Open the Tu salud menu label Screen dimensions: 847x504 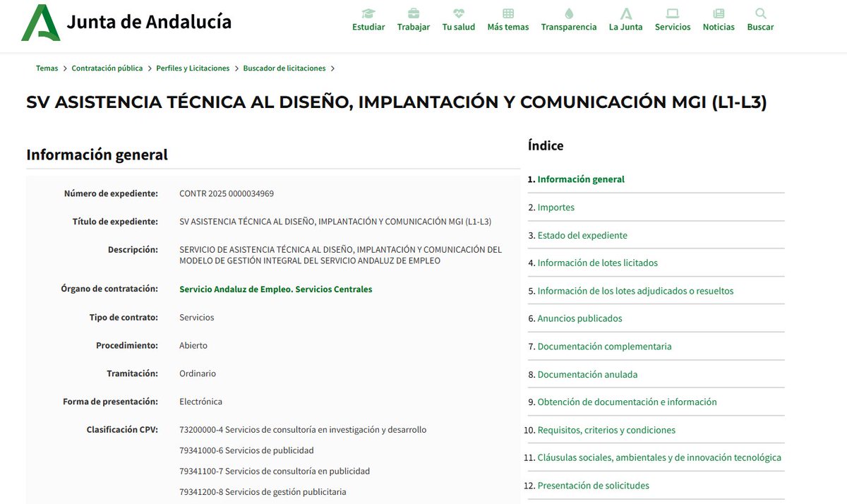[x=459, y=27]
